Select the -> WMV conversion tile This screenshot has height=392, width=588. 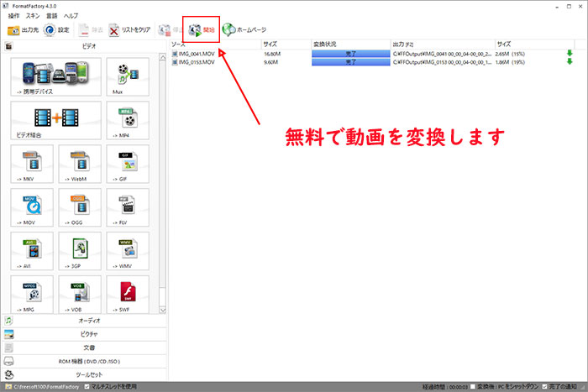pos(128,251)
